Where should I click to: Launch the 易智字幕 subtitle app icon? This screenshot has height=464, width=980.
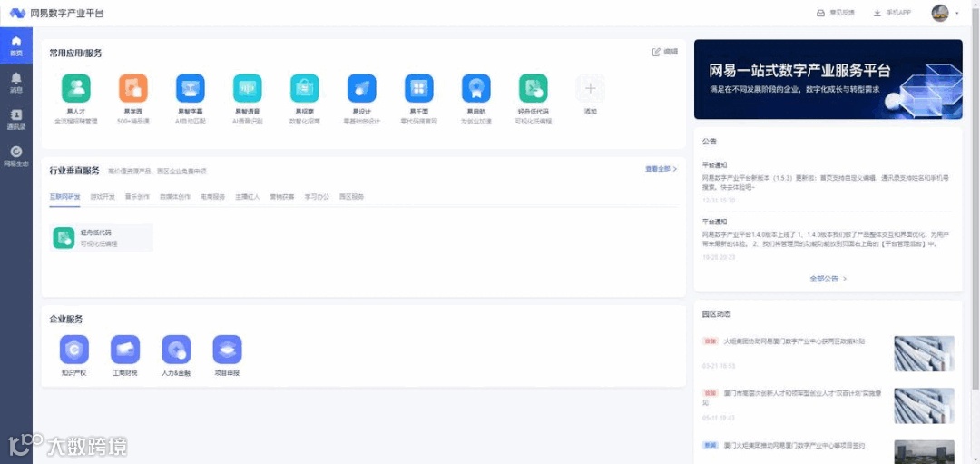[190, 88]
